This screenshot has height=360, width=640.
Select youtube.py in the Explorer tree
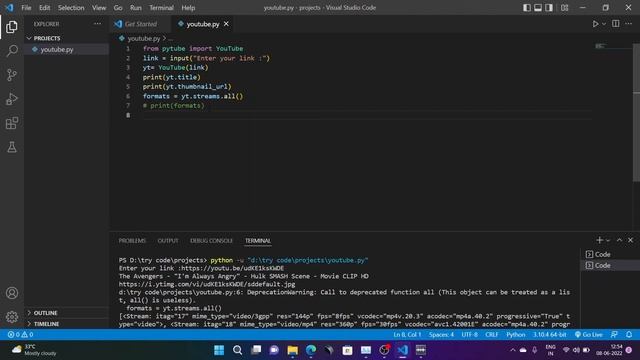(x=67, y=49)
